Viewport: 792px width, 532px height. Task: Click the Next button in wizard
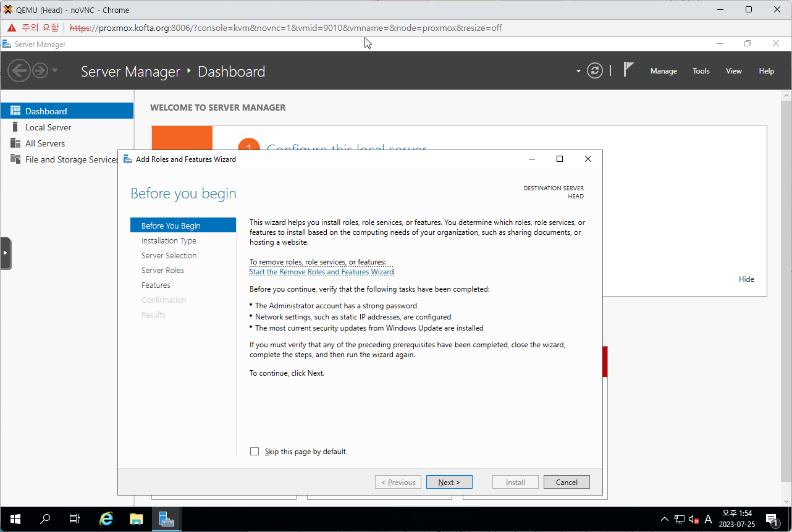click(449, 482)
